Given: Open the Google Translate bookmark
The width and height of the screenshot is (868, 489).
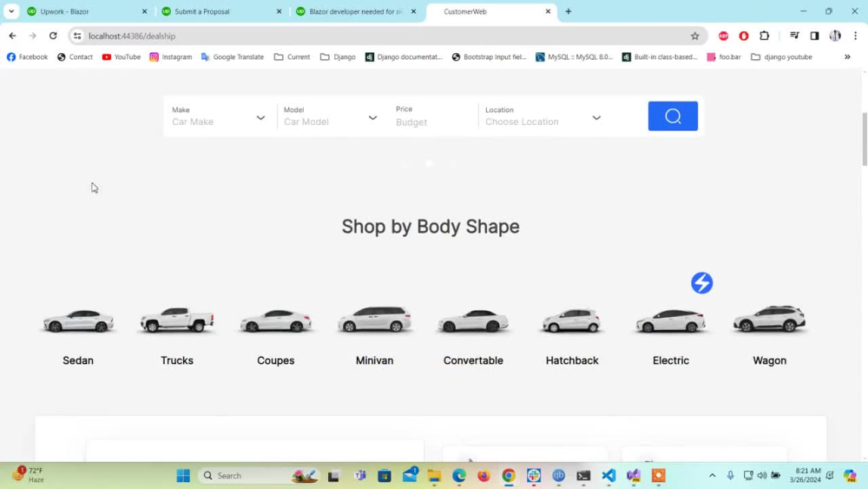Looking at the screenshot, I should coord(232,57).
